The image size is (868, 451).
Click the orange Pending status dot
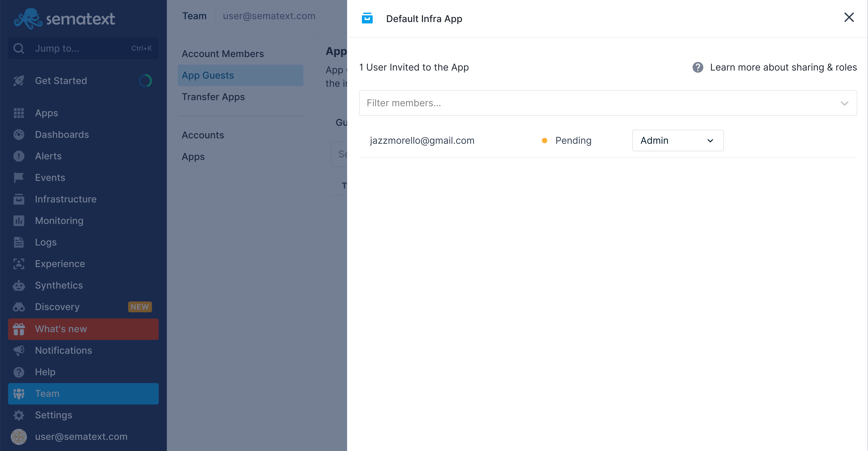point(544,141)
